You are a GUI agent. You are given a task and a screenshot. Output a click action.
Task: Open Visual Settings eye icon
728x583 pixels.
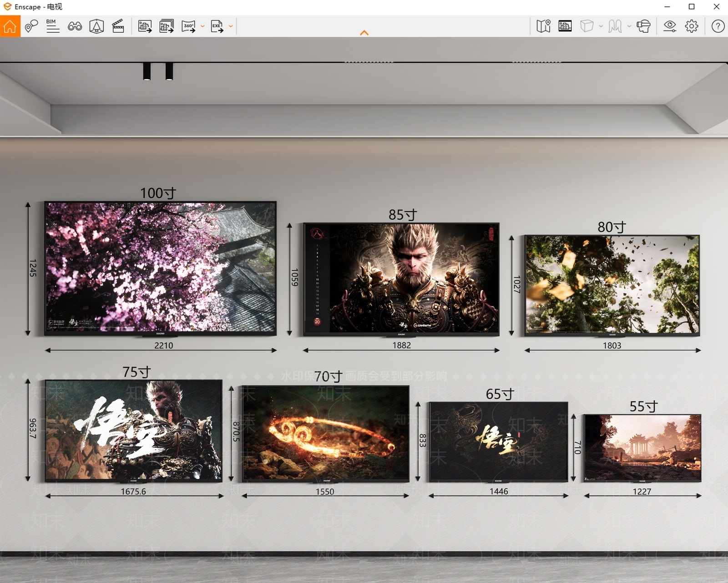[x=670, y=26]
